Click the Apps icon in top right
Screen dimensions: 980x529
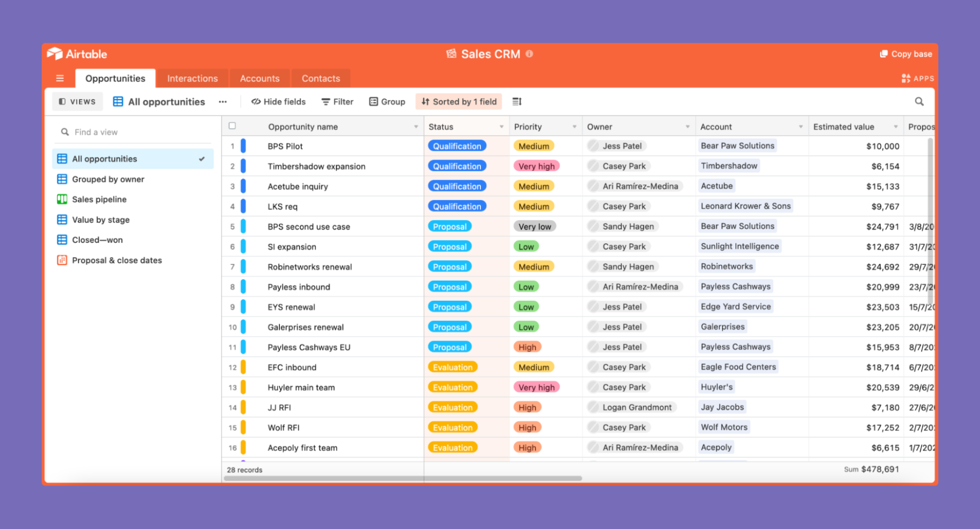[x=917, y=77]
